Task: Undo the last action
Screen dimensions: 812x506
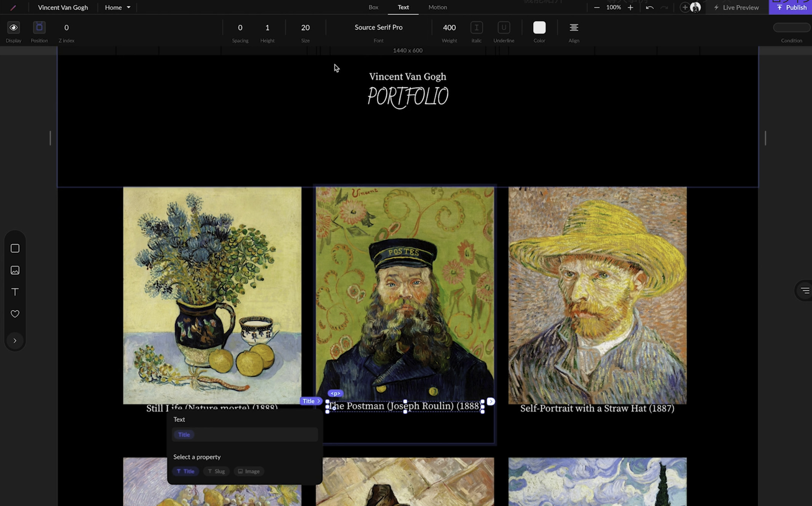Action: tap(649, 8)
